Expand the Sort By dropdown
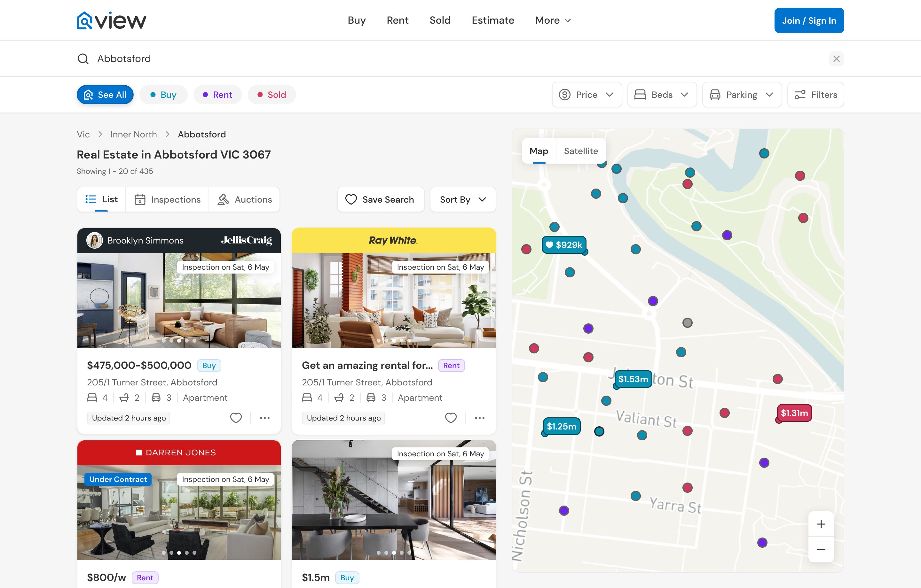 [x=463, y=199]
